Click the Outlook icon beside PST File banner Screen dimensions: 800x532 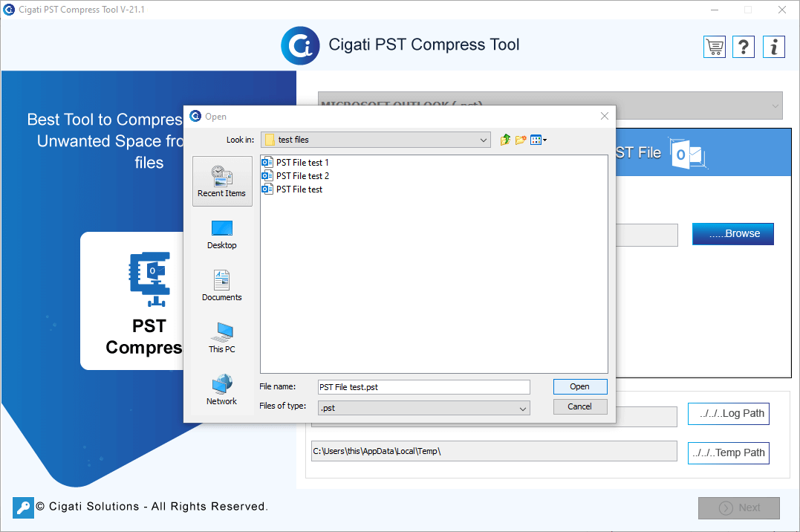click(688, 152)
